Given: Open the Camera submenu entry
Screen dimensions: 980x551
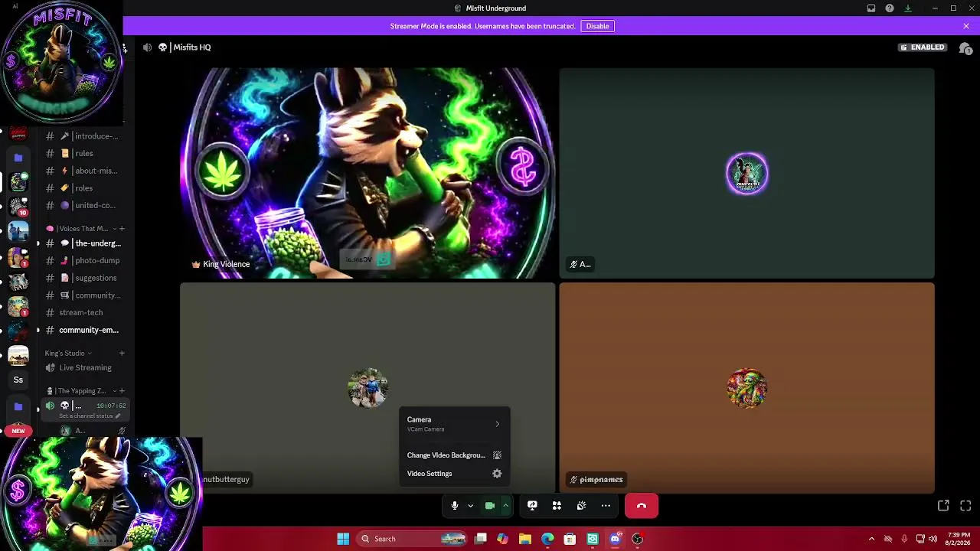Looking at the screenshot, I should point(454,424).
